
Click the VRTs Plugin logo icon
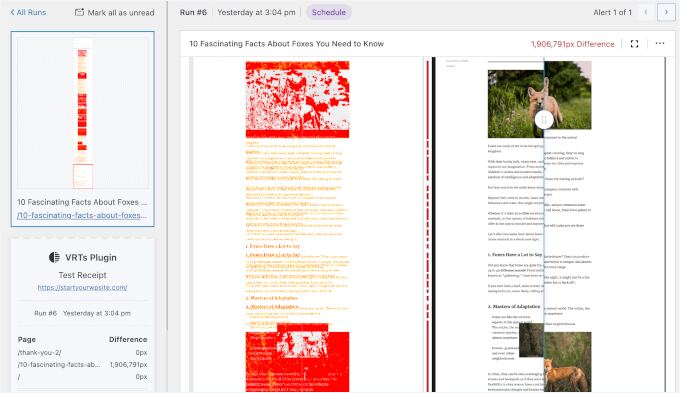[54, 257]
